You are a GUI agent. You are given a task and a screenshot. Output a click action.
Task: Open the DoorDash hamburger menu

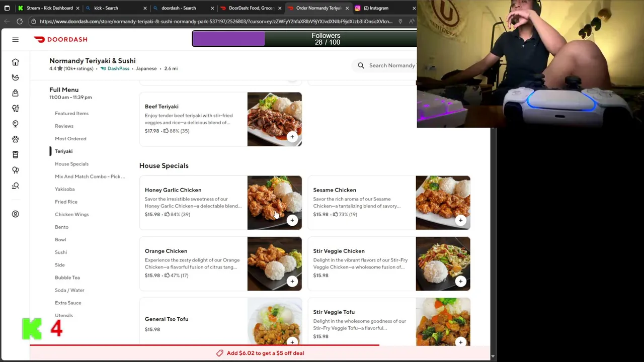pos(15,39)
